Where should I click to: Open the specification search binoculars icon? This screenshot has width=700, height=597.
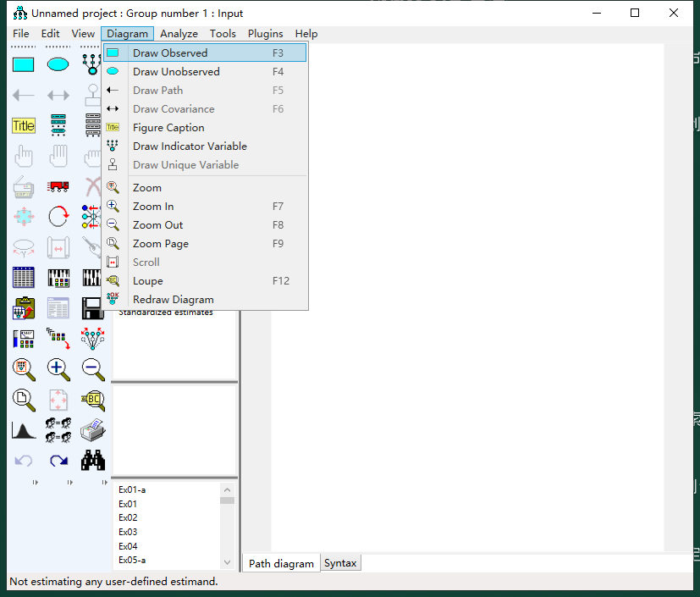93,461
